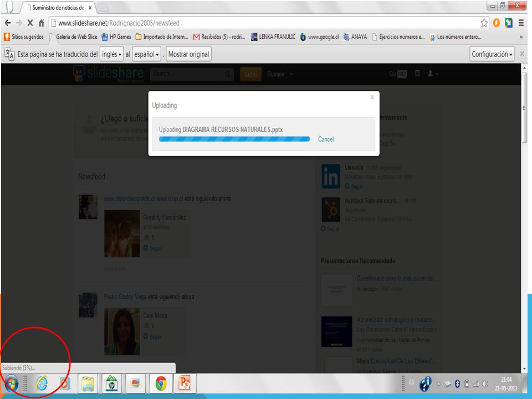Open the Los números entero... bookmark
Screen dimensions: 532x399
tap(456, 37)
